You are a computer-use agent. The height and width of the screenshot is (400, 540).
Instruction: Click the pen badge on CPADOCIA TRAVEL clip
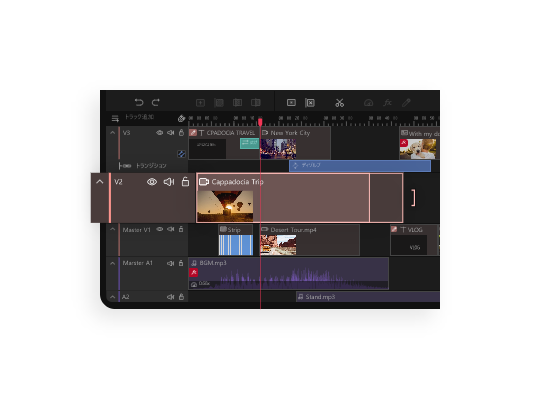pyautogui.click(x=193, y=133)
